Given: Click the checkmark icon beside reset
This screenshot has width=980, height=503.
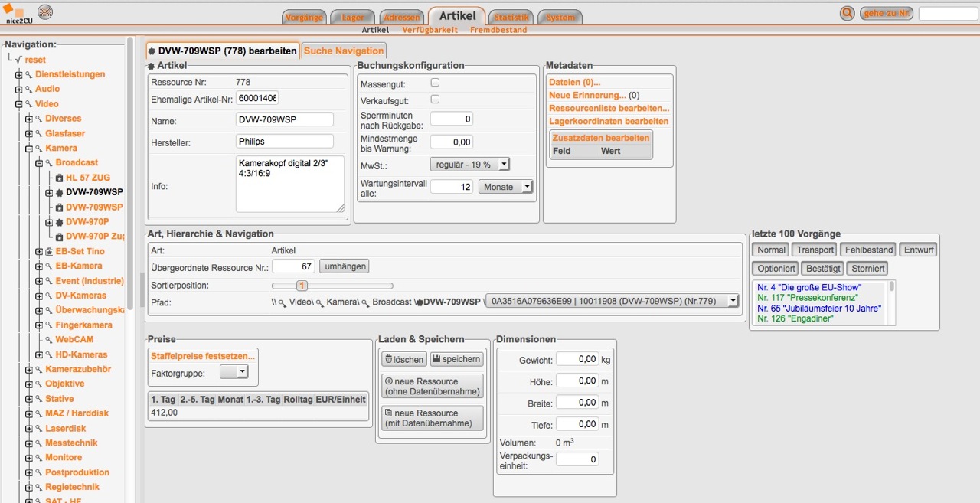Looking at the screenshot, I should 18,60.
